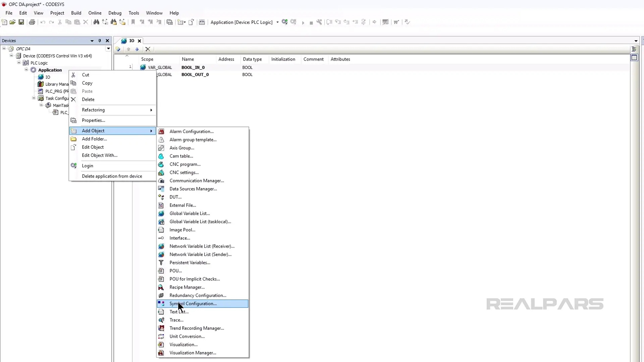644x362 pixels.
Task: Open editor tab list dropdown arrow
Action: [x=636, y=41]
